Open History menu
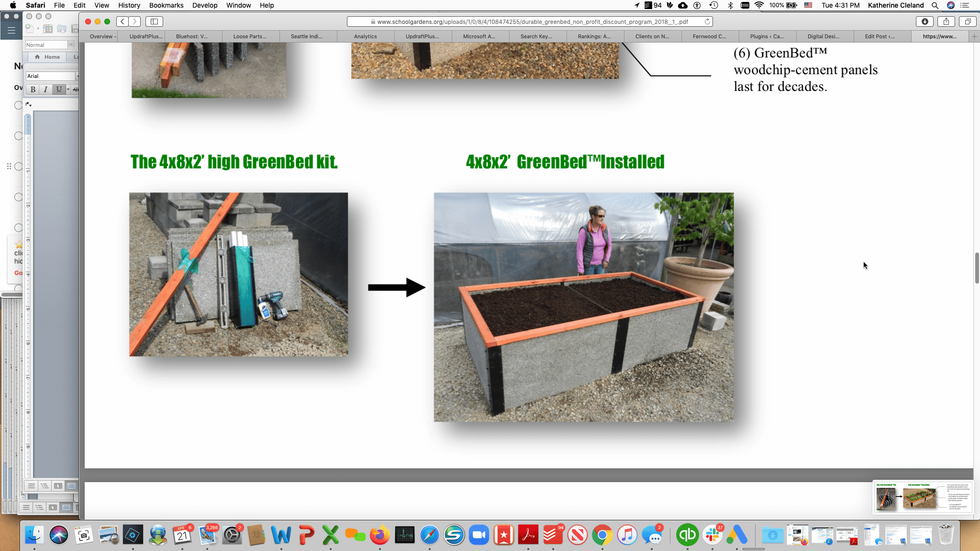 coord(129,5)
